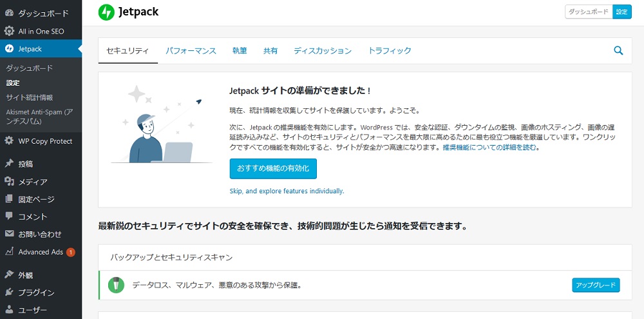
Task: Switch to the パフォーマンス tab
Action: (191, 51)
